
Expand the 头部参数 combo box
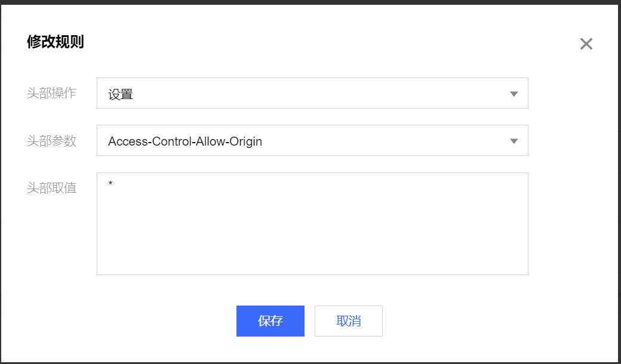(312, 141)
